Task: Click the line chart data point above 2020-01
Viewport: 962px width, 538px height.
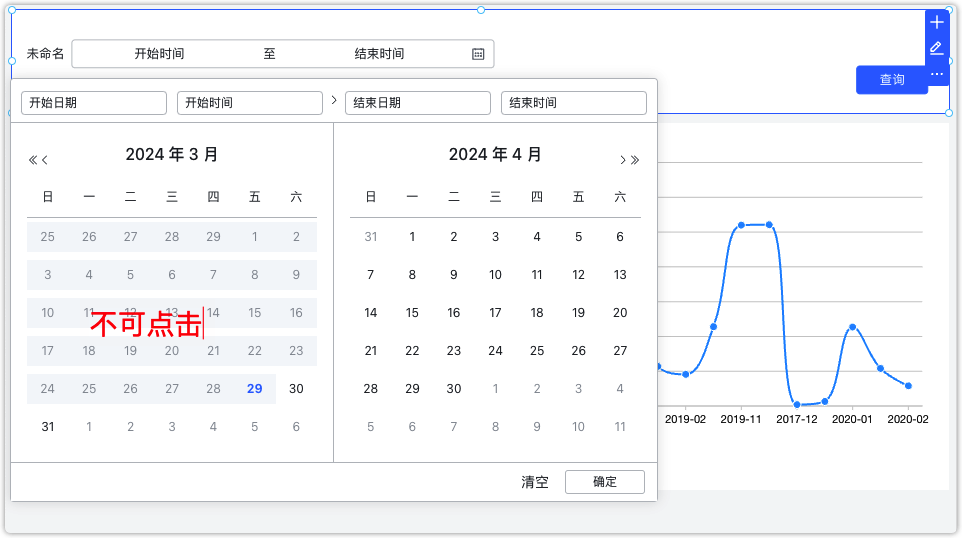Action: point(852,327)
